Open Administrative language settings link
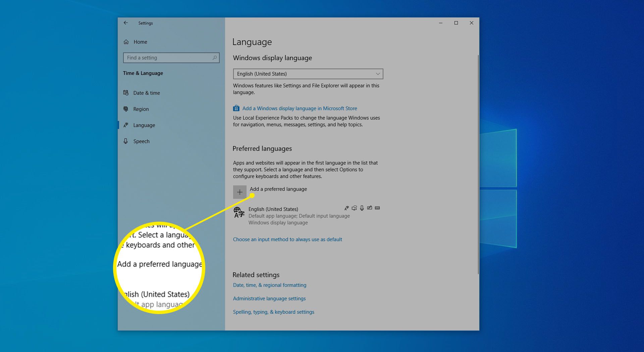 point(269,299)
